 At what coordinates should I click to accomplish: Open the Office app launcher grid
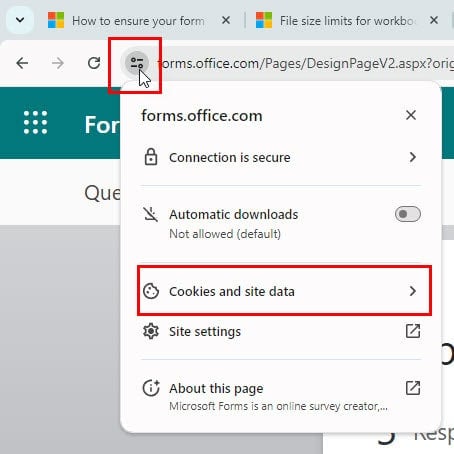click(x=35, y=123)
